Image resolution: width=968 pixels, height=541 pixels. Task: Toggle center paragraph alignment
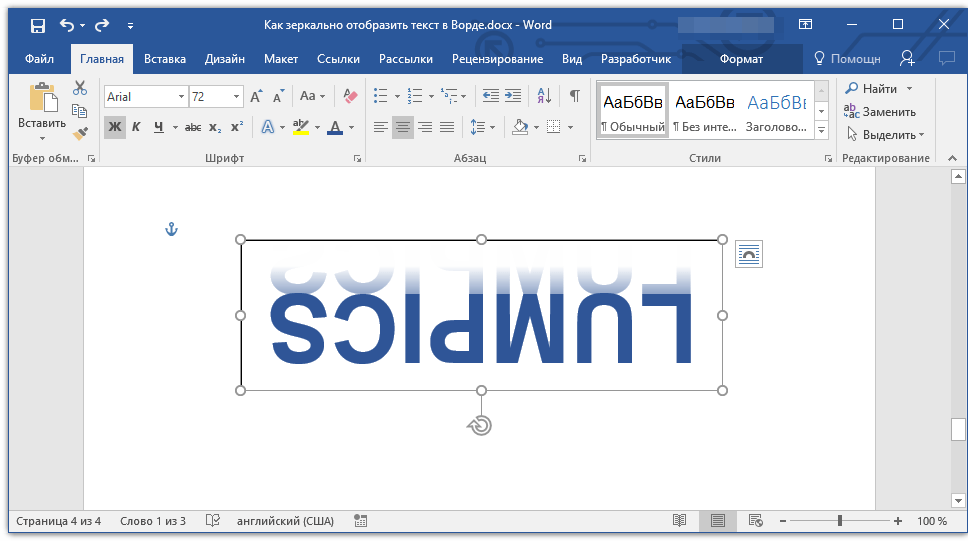click(x=402, y=127)
